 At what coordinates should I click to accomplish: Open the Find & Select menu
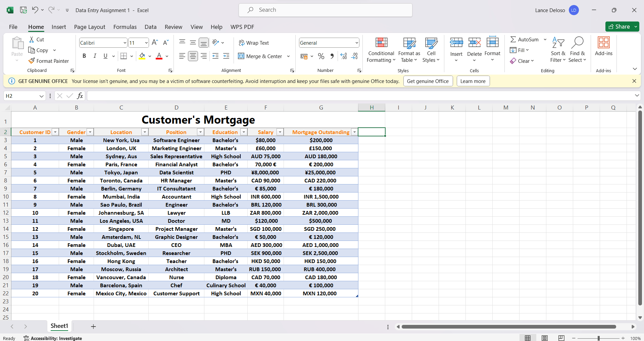click(577, 50)
